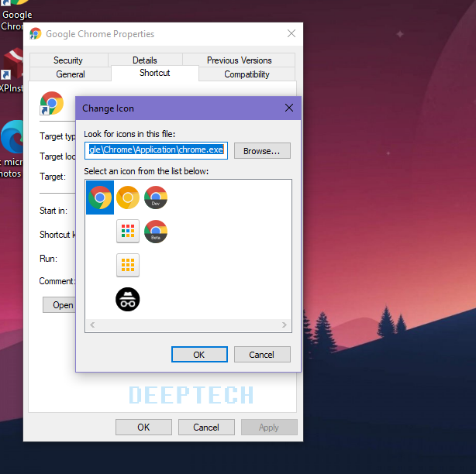Click the 'Comment:' label

click(57, 281)
